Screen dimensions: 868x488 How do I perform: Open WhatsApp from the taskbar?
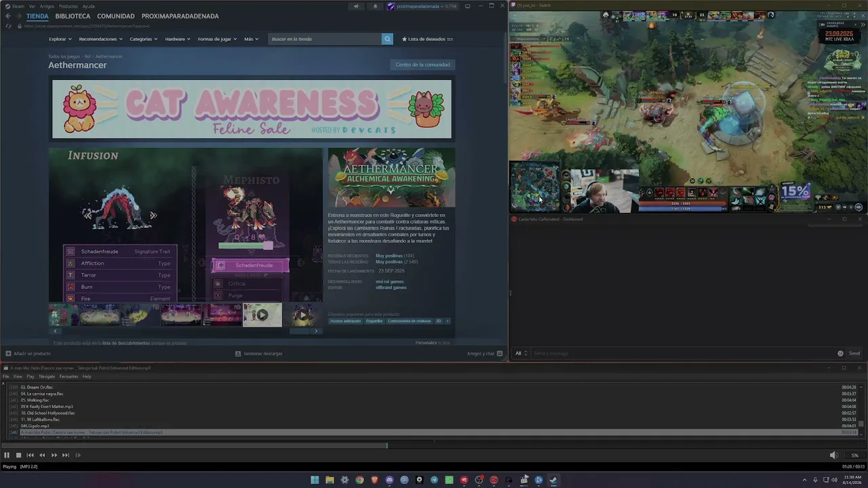click(x=449, y=480)
